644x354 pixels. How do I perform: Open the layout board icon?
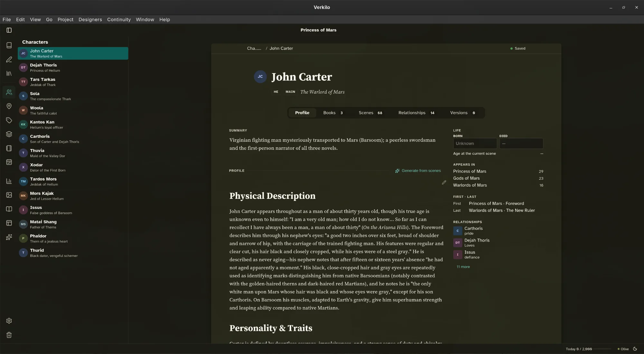click(9, 223)
